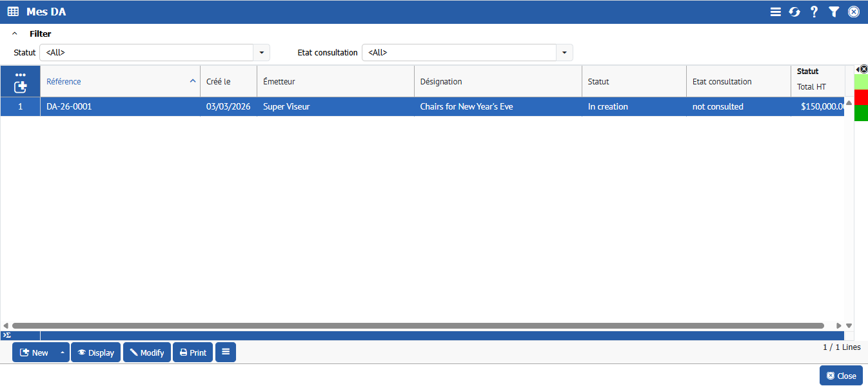Print the selected request
868x386 pixels.
point(193,352)
